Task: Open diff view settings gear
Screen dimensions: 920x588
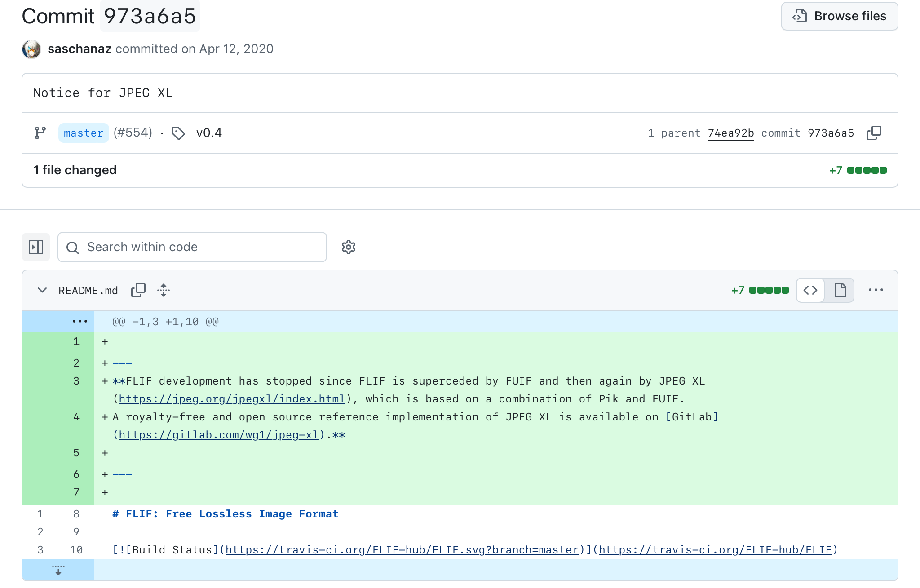Action: 349,247
